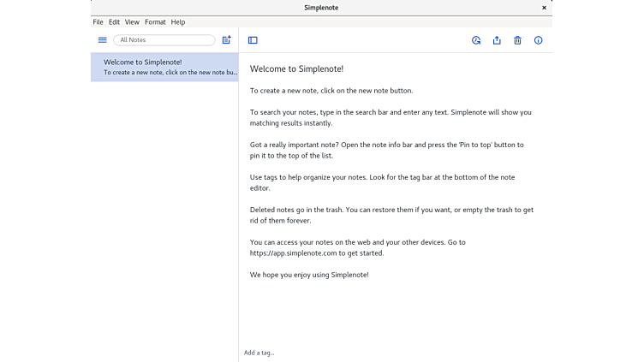Image resolution: width=644 pixels, height=362 pixels.
Task: Click the paragraph about searching your notes
Action: (x=391, y=118)
